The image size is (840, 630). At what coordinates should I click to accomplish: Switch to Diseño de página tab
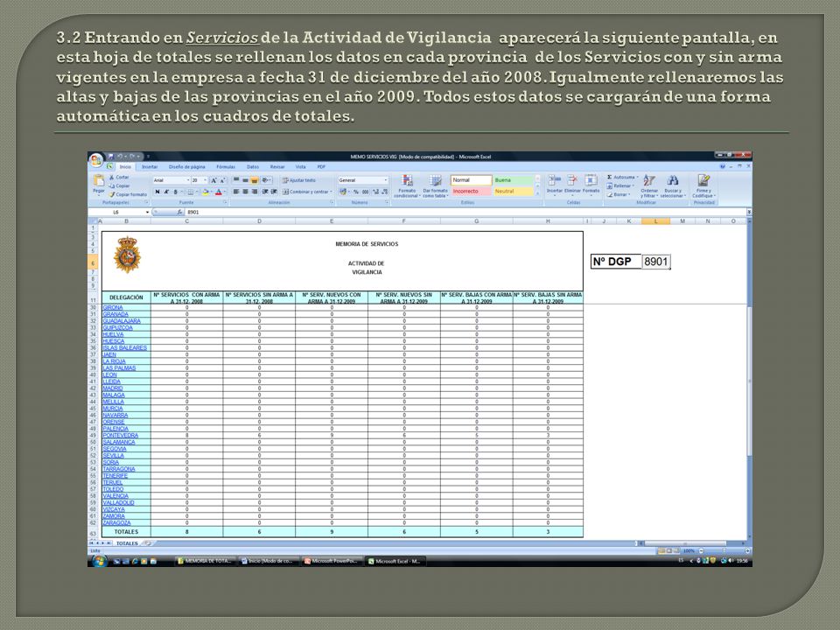(x=187, y=167)
